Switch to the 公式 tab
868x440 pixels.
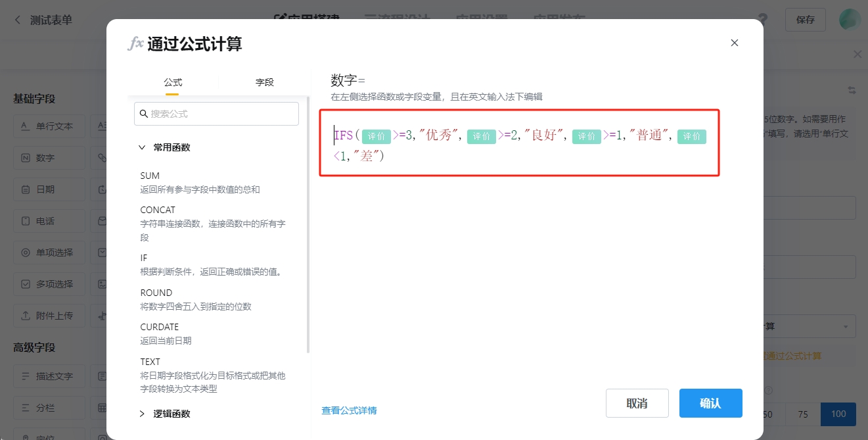pyautogui.click(x=173, y=82)
